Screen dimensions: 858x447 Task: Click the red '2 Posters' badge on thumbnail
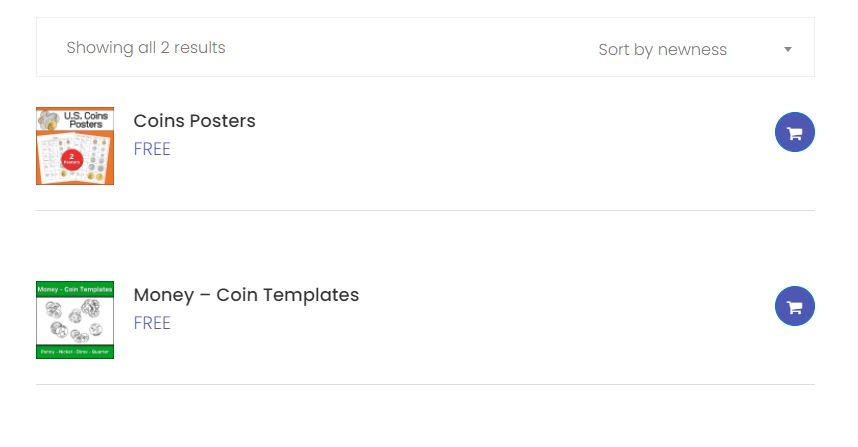(72, 159)
